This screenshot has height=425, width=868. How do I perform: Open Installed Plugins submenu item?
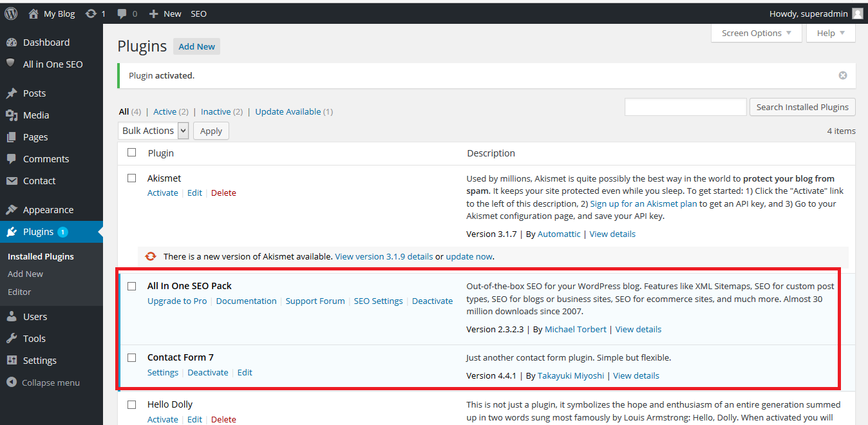pos(41,256)
